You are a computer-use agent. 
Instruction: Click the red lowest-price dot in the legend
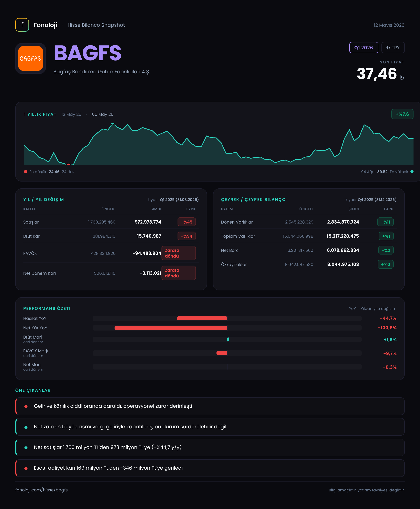pyautogui.click(x=25, y=172)
